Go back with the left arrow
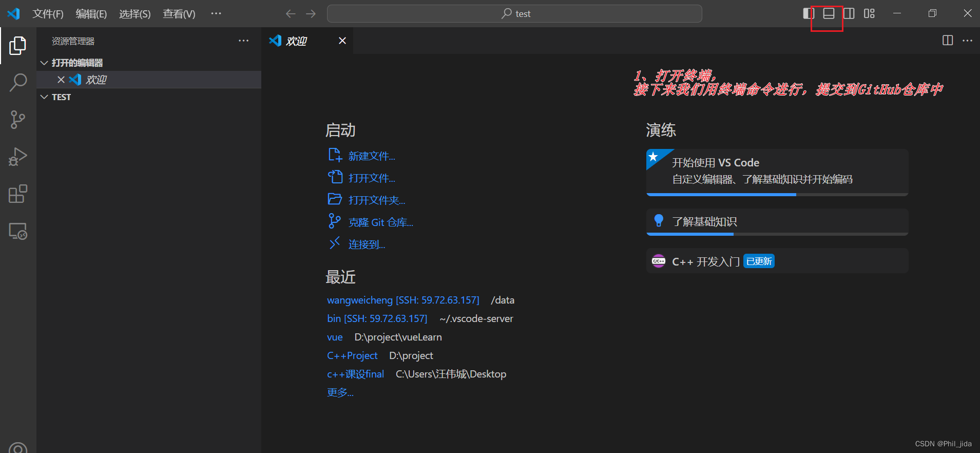Image resolution: width=980 pixels, height=453 pixels. pyautogui.click(x=291, y=14)
